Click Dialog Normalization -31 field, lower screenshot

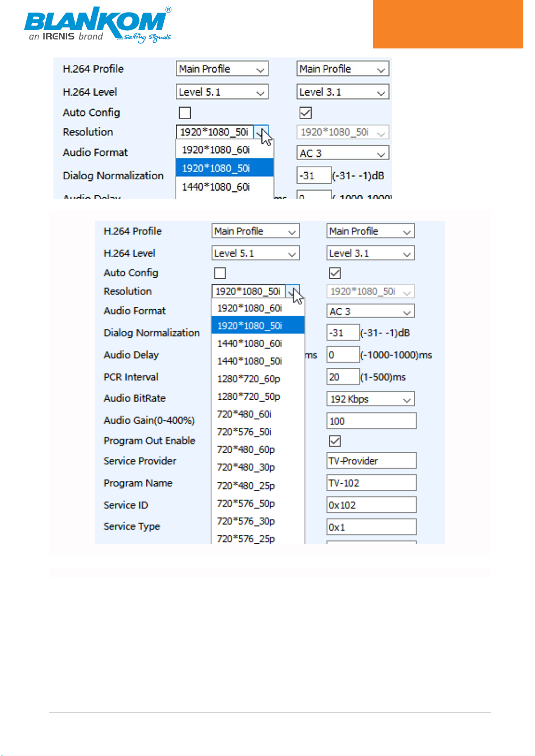pyautogui.click(x=343, y=333)
